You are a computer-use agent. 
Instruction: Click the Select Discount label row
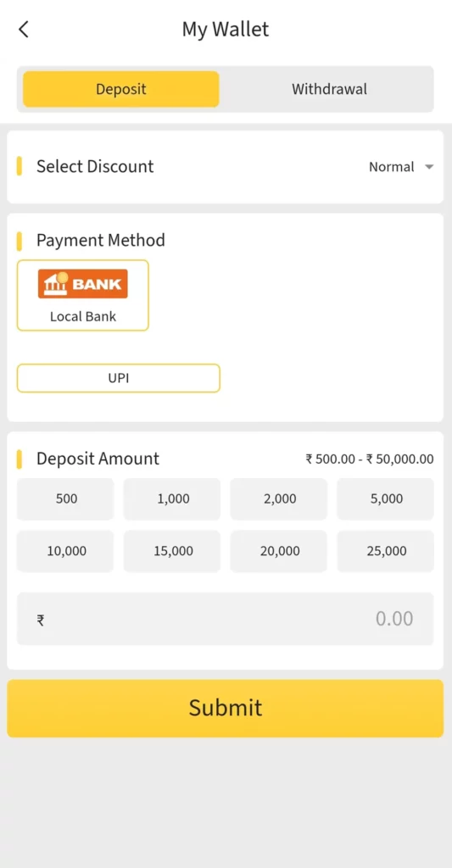click(226, 167)
